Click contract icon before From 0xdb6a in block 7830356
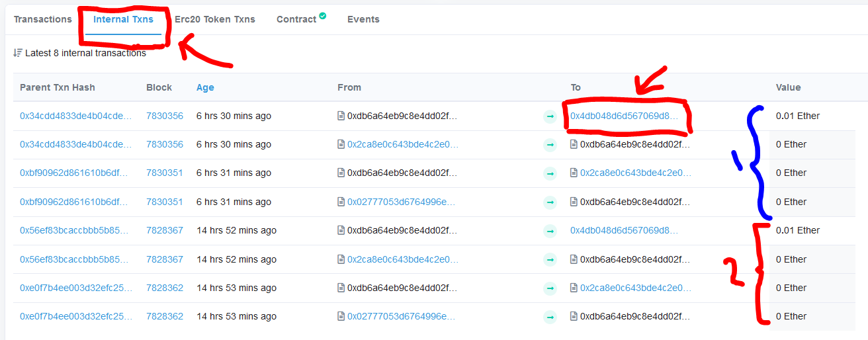 coord(341,116)
